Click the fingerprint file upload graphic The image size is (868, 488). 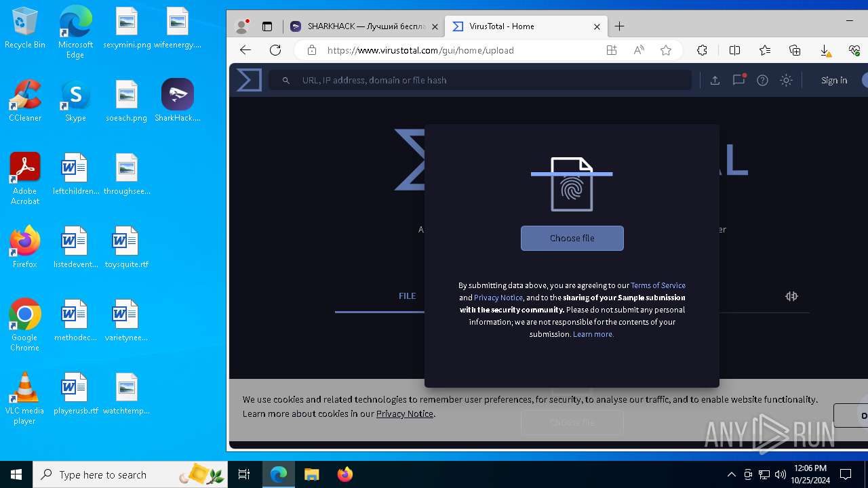tap(572, 184)
